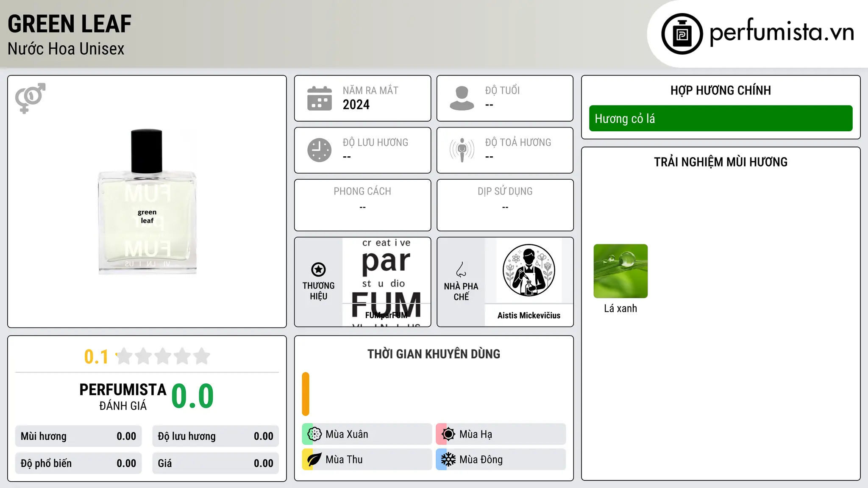Click the PHONG CÁCH card heading
This screenshot has width=868, height=488.
[x=362, y=191]
